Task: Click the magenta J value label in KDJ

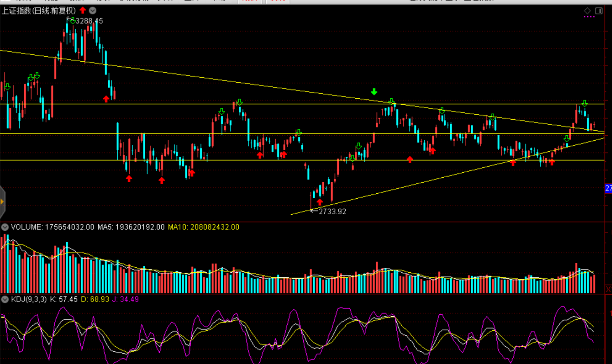Action: tap(126, 299)
